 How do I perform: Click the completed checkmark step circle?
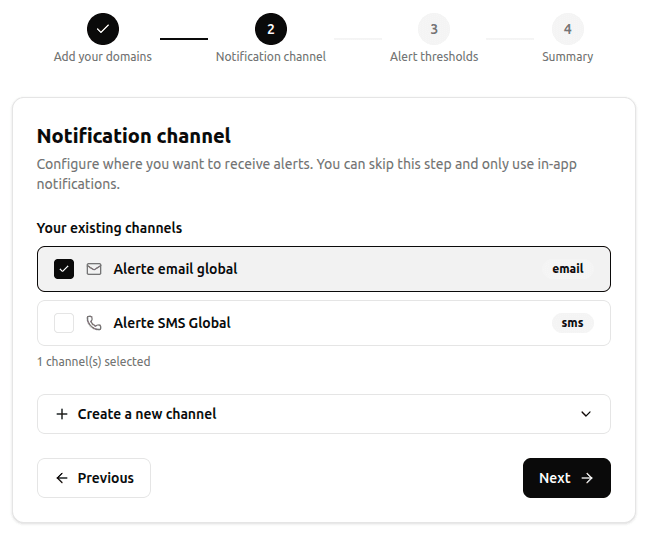coord(103,29)
